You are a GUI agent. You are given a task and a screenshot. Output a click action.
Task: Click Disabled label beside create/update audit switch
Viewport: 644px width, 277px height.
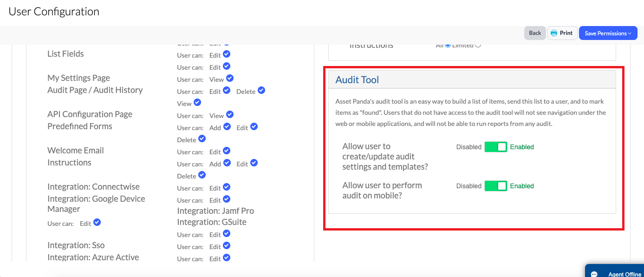468,147
